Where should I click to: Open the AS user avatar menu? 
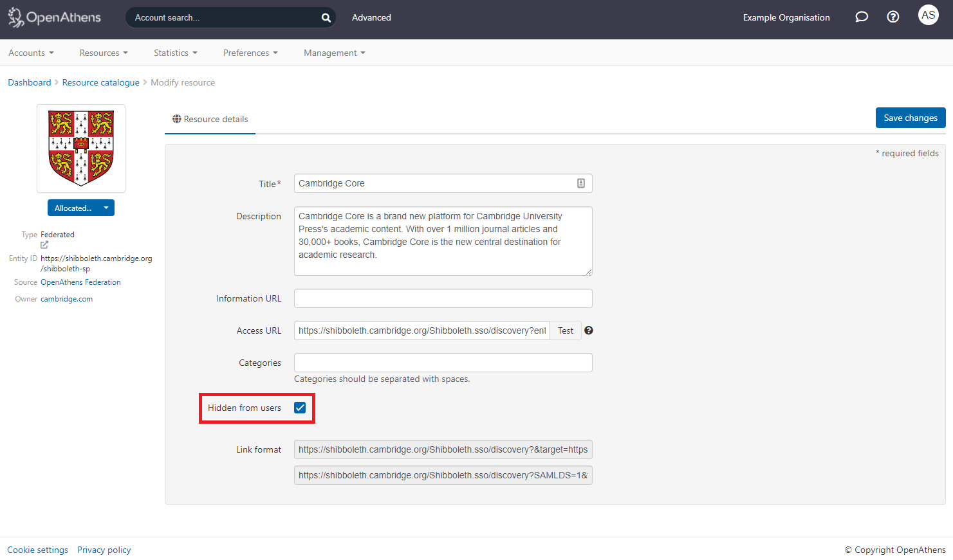point(928,15)
